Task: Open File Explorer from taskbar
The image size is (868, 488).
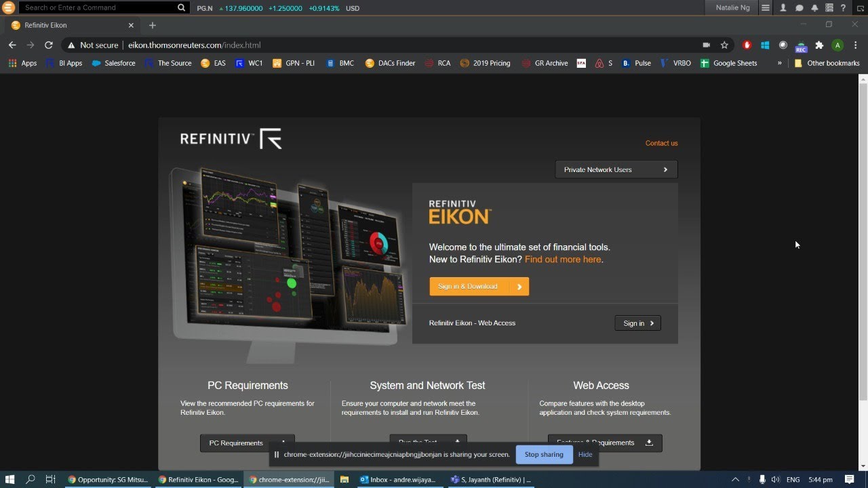Action: [344, 479]
